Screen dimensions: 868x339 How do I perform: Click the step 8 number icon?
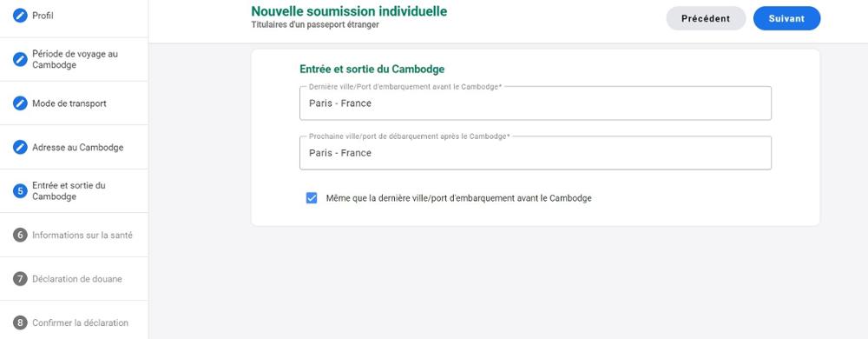point(20,322)
